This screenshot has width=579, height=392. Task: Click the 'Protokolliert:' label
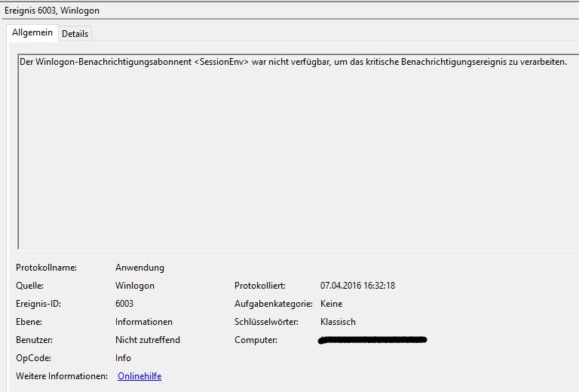(260, 286)
